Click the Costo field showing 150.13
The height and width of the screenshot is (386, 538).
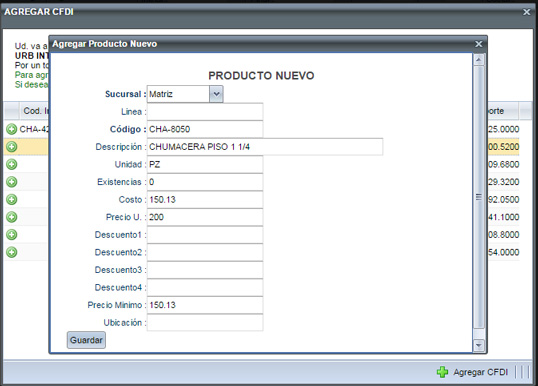tap(205, 200)
